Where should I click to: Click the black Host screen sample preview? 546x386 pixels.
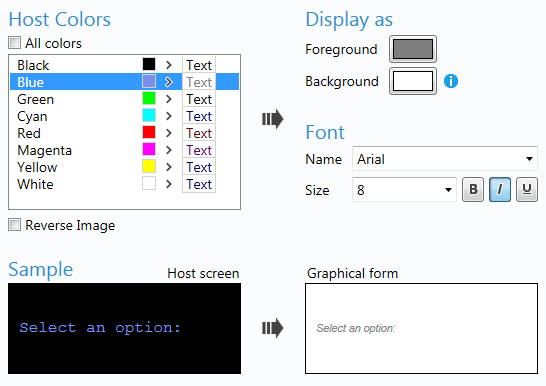124,328
